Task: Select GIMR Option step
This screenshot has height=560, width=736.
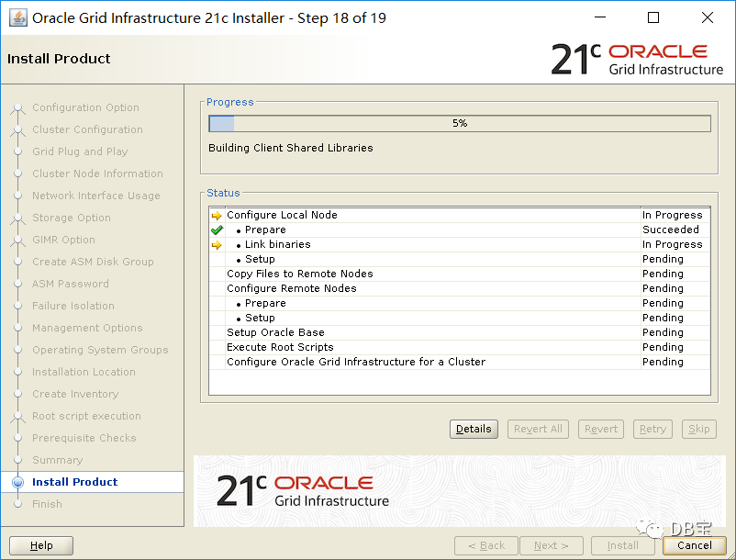Action: tap(63, 240)
